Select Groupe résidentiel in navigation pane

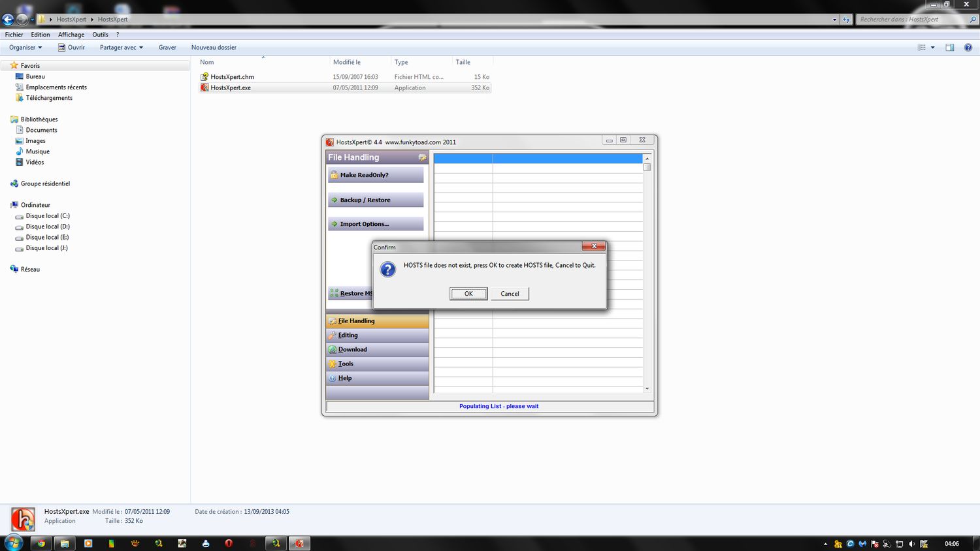(x=45, y=183)
